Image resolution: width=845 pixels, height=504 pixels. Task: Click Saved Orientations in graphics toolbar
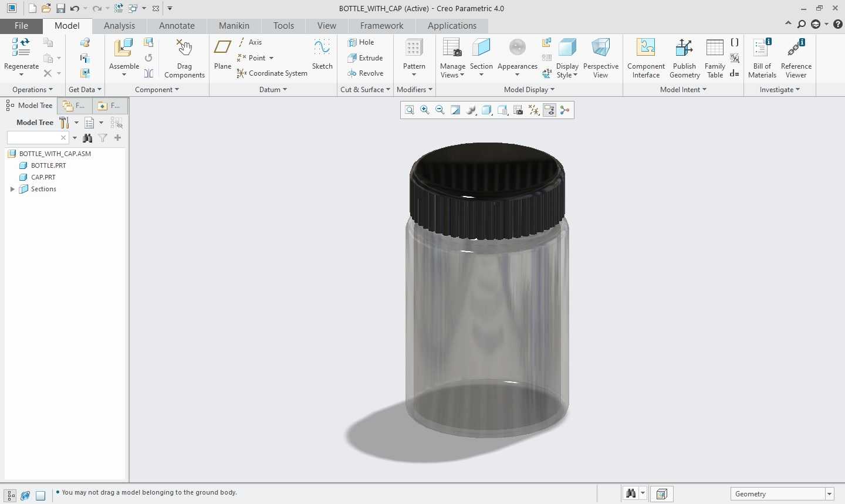[x=502, y=110]
